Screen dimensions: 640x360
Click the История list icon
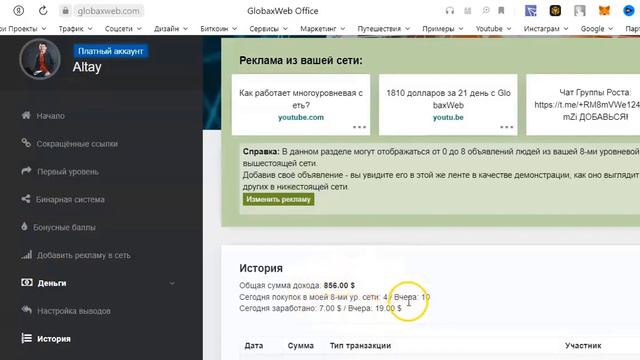pyautogui.click(x=27, y=338)
